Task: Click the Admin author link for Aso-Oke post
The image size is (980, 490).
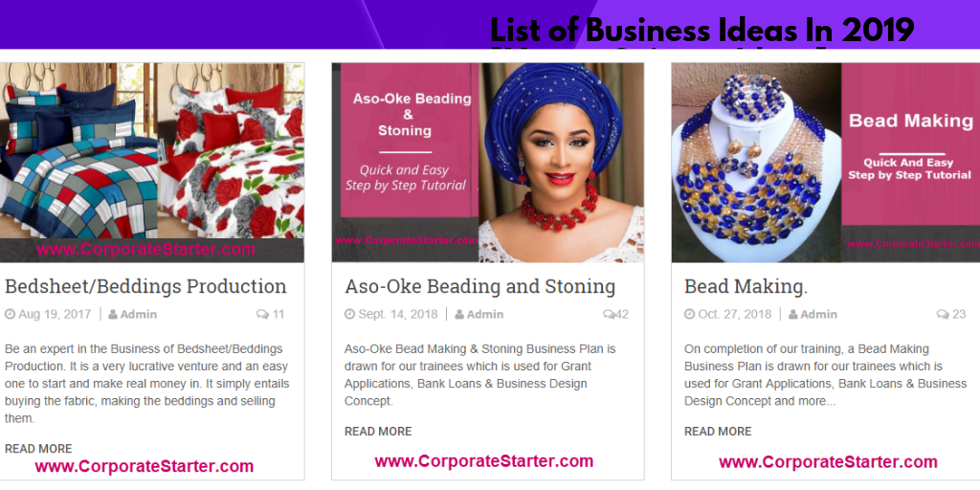Action: coord(485,314)
